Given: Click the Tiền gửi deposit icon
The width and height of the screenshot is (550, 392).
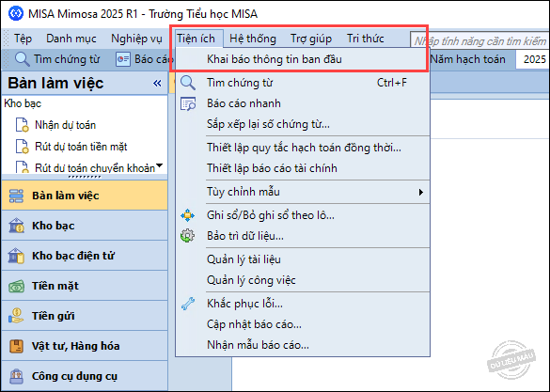Looking at the screenshot, I should click(x=16, y=316).
